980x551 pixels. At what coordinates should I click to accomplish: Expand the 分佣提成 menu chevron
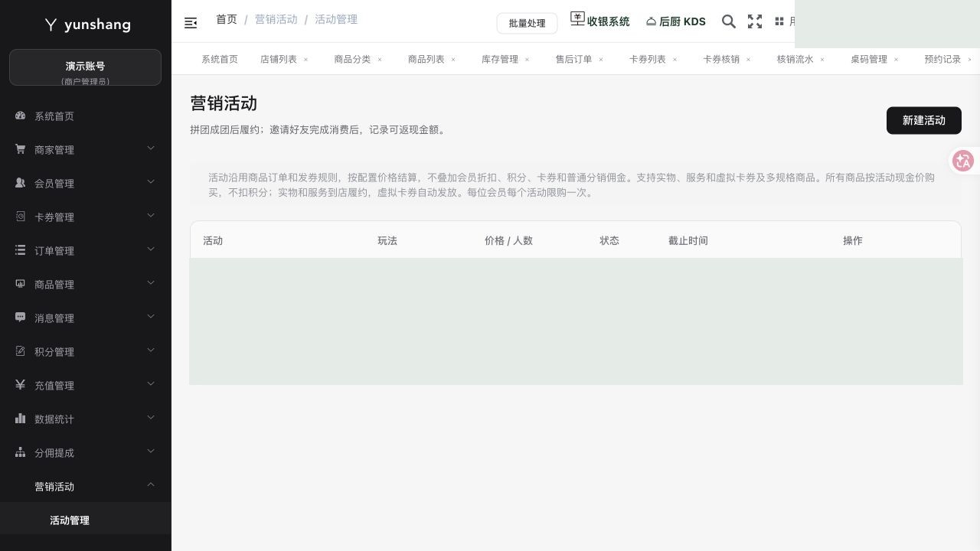tap(151, 451)
